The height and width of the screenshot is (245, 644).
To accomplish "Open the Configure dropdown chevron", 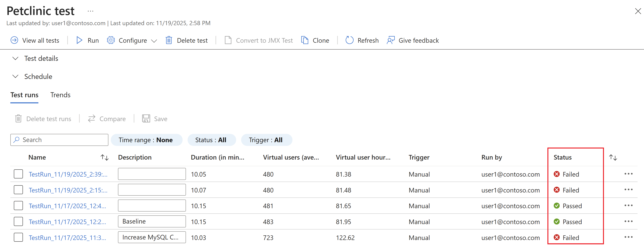I will [154, 41].
